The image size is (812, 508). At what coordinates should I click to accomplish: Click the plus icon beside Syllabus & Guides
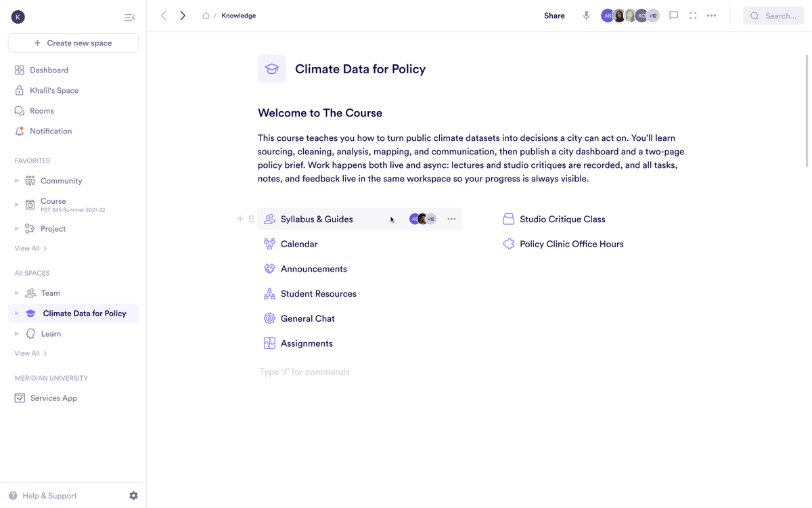[240, 219]
